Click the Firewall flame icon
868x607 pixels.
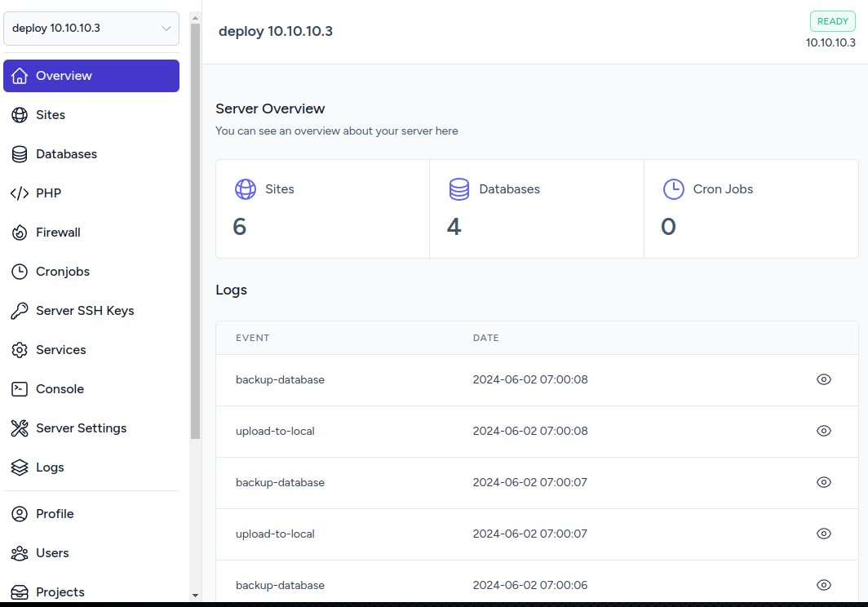tap(20, 233)
